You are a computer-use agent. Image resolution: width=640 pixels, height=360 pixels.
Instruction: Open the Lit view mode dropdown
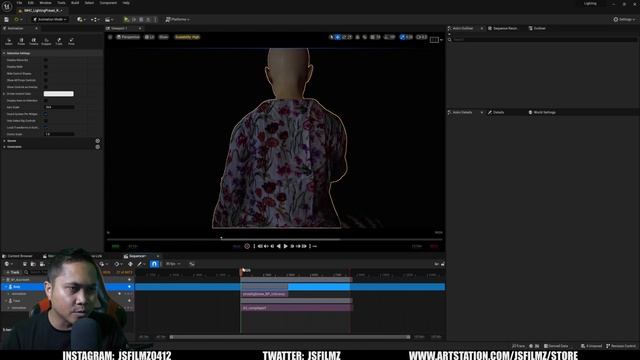point(150,37)
